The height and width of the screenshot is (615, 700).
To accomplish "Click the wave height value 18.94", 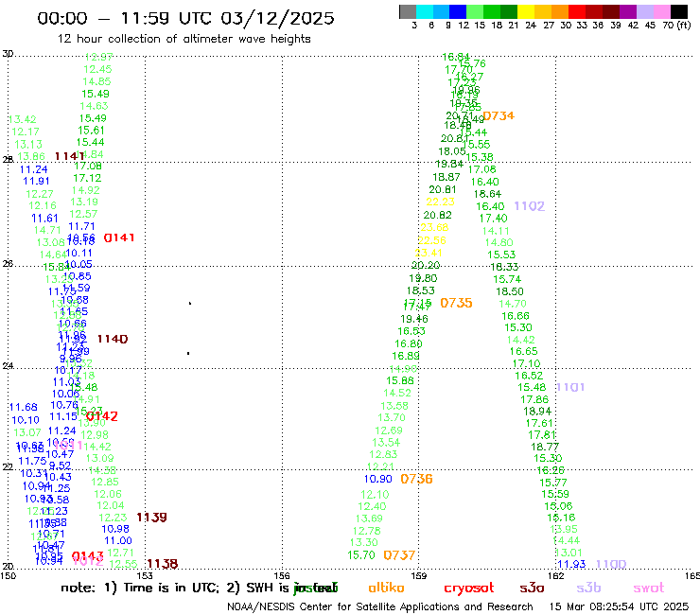I will coord(537,411).
